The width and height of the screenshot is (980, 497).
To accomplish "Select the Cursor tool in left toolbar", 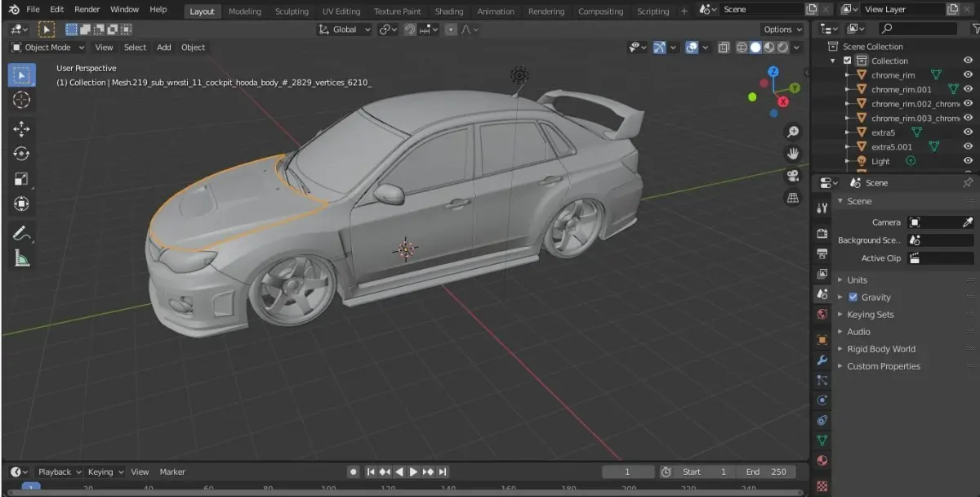I will [x=22, y=100].
